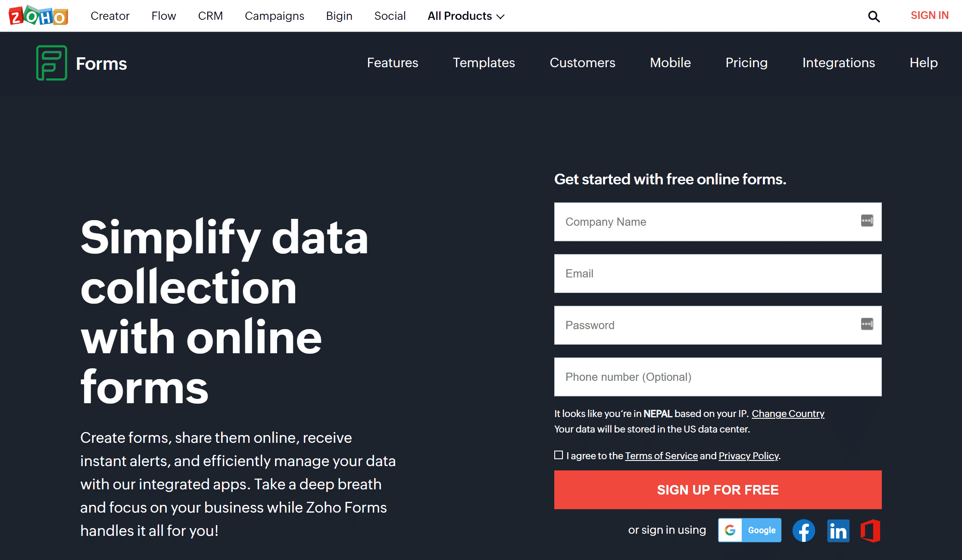Click the Privacy Policy link

[x=748, y=455]
